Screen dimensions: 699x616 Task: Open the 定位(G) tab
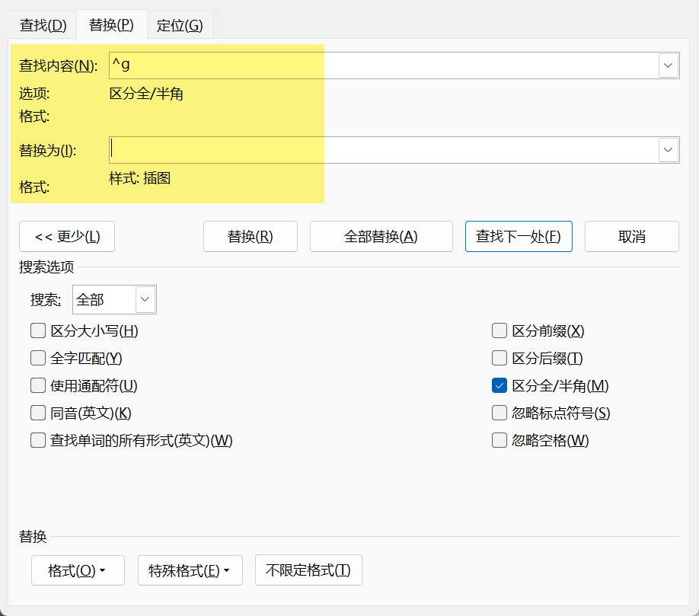coord(180,25)
